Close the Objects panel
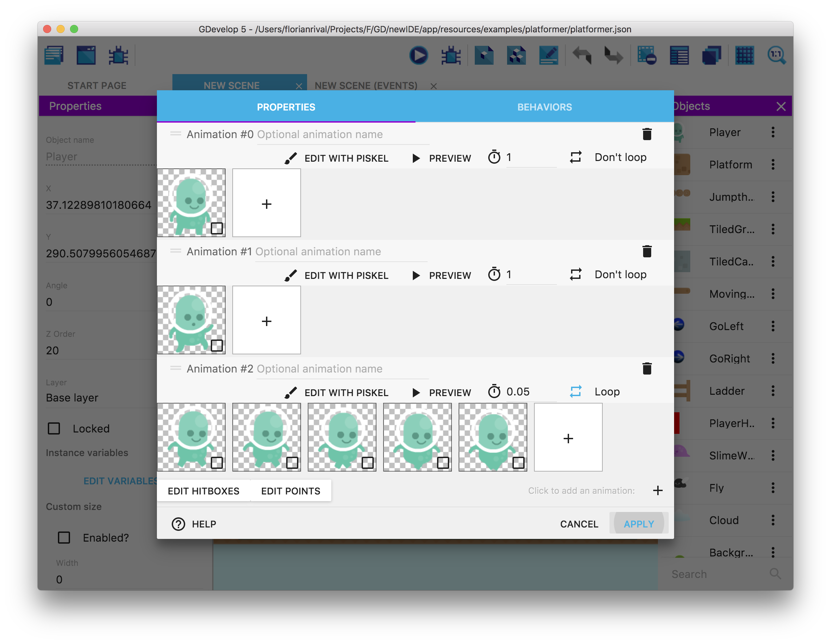Viewport: 831px width, 644px height. pyautogui.click(x=781, y=106)
